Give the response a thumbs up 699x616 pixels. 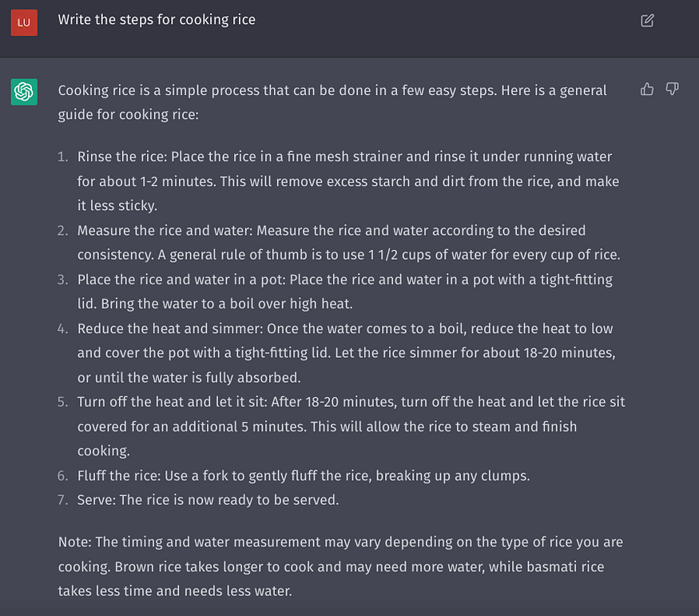point(647,89)
